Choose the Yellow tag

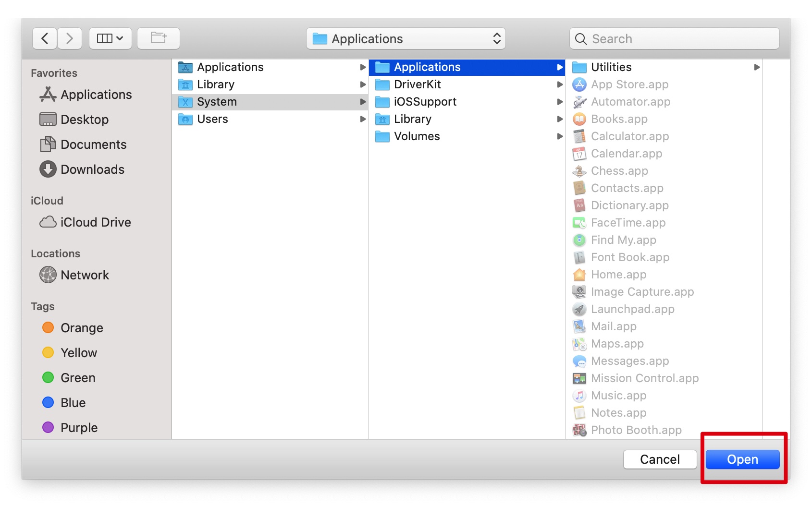70,353
